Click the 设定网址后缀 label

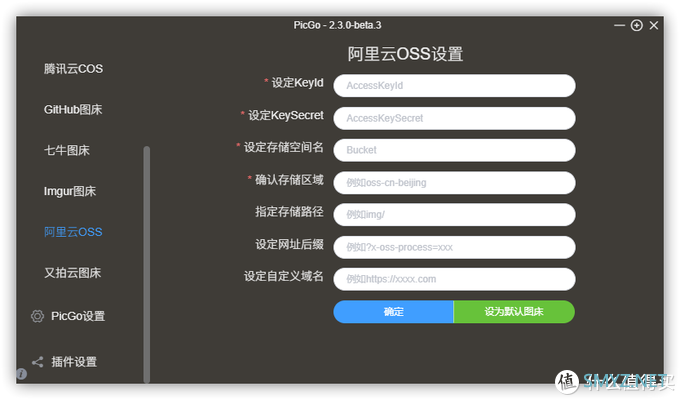[289, 244]
